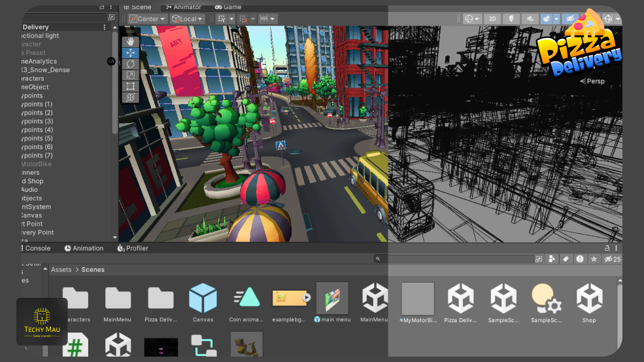Click the Hierarchy search picker icon

tap(111, 17)
